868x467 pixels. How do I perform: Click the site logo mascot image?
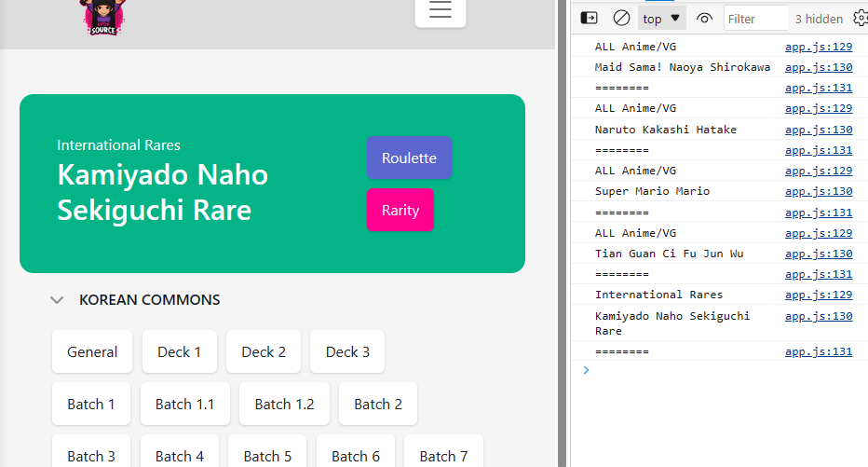click(x=103, y=18)
